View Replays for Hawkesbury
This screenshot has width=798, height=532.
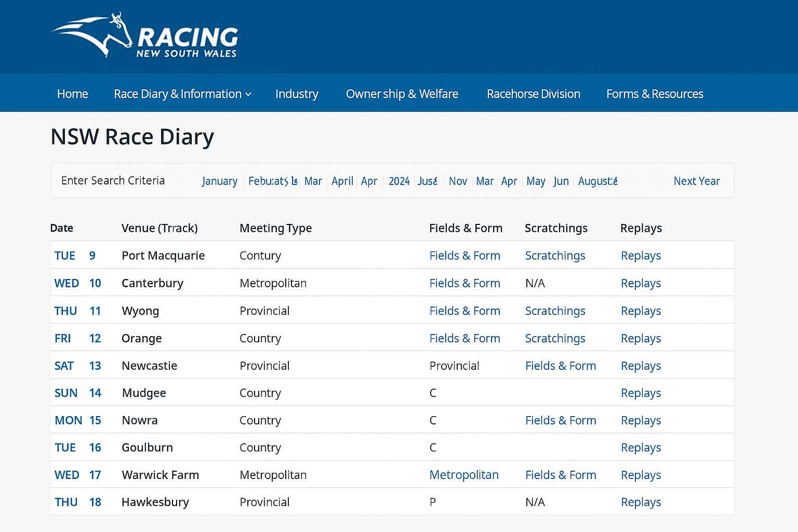tap(641, 502)
